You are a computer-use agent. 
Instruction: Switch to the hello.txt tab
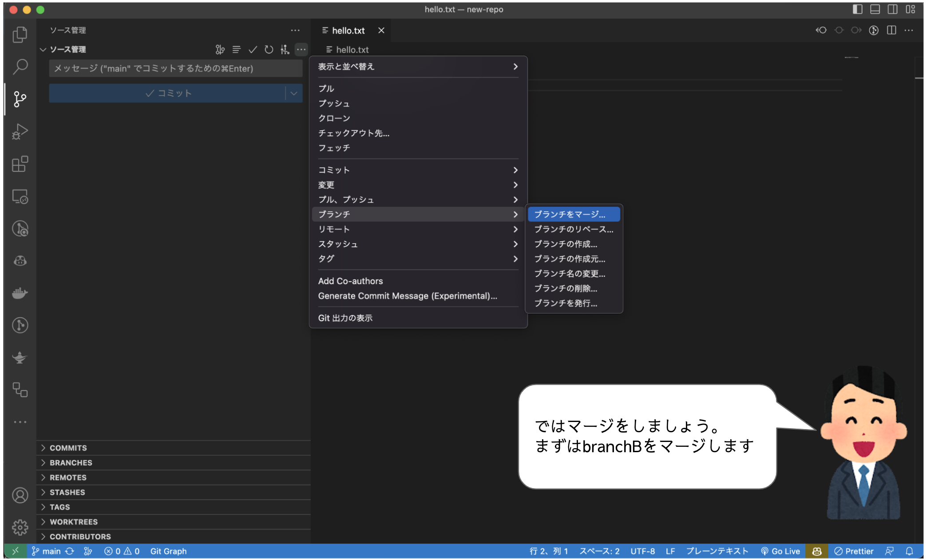click(348, 30)
